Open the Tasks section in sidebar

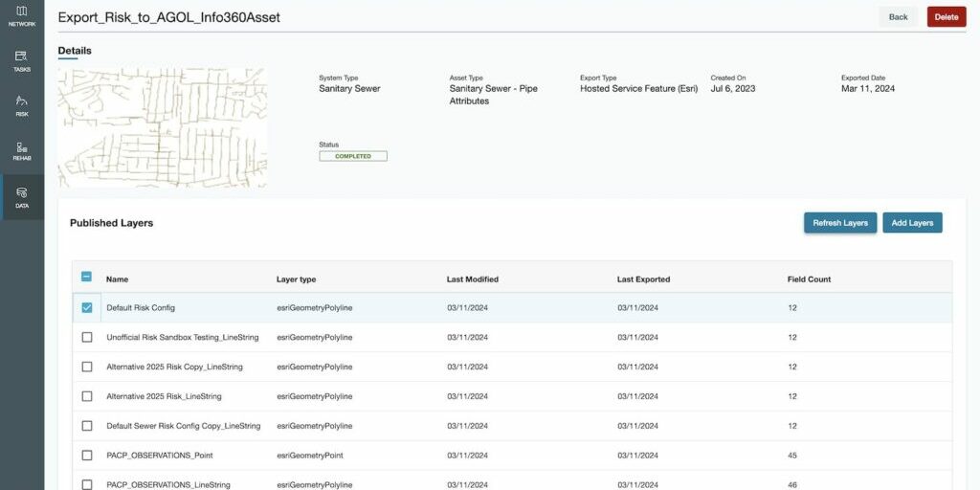click(x=22, y=61)
